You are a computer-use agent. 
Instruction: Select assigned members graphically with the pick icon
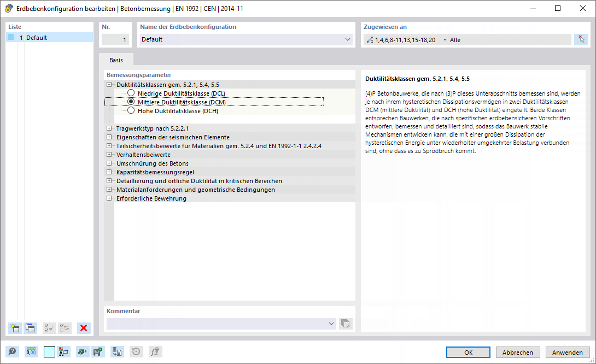[x=581, y=39]
